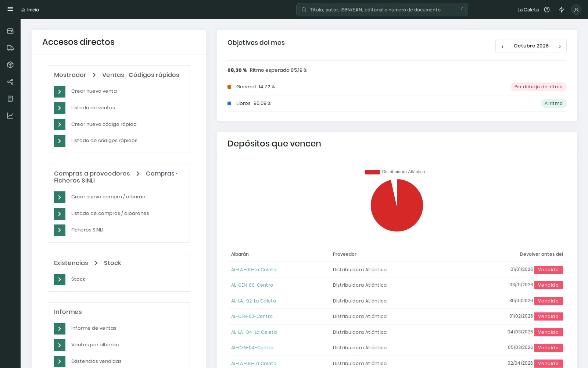
Task: Open the hamburger main menu
Action: point(10,9)
